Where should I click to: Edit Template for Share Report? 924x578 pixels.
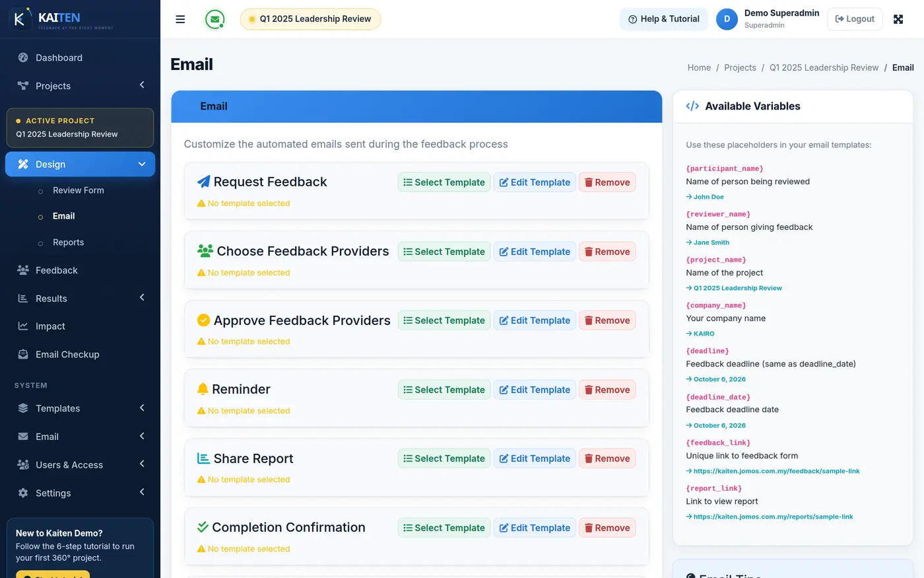[535, 458]
